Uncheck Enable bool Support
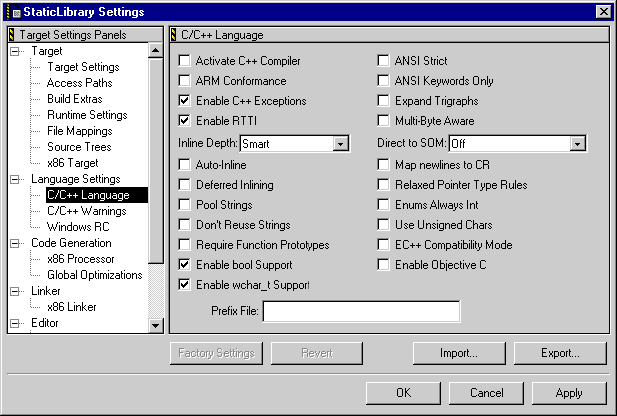The height and width of the screenshot is (416, 617). tap(184, 264)
